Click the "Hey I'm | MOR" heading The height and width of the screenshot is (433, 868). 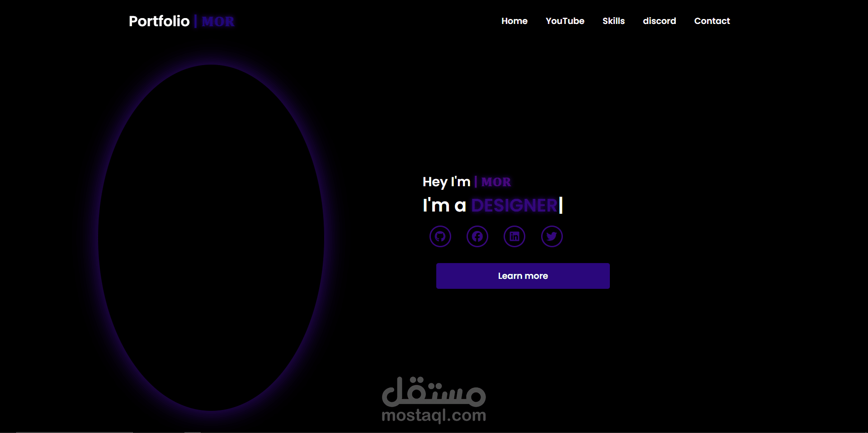(x=467, y=182)
